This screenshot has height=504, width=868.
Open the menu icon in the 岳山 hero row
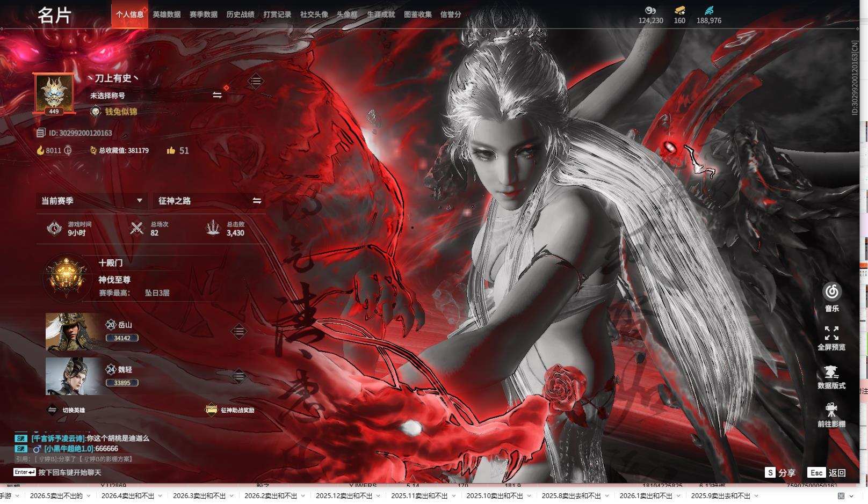pos(238,331)
